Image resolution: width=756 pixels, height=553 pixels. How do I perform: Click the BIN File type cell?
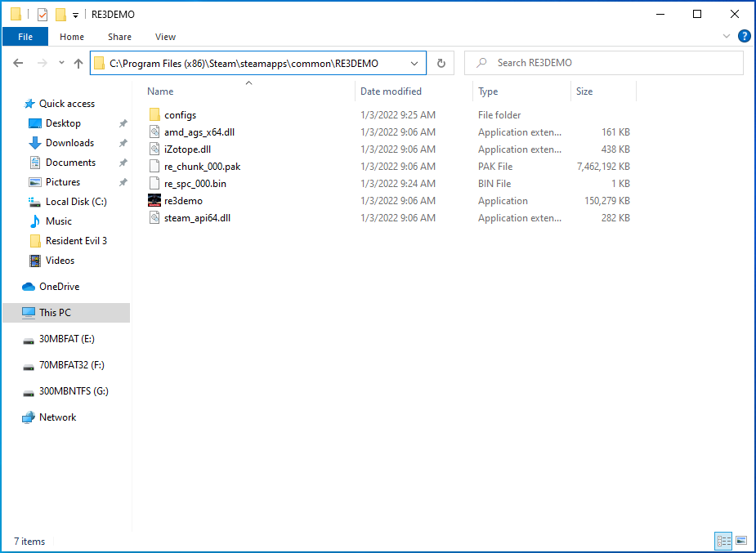(x=494, y=184)
